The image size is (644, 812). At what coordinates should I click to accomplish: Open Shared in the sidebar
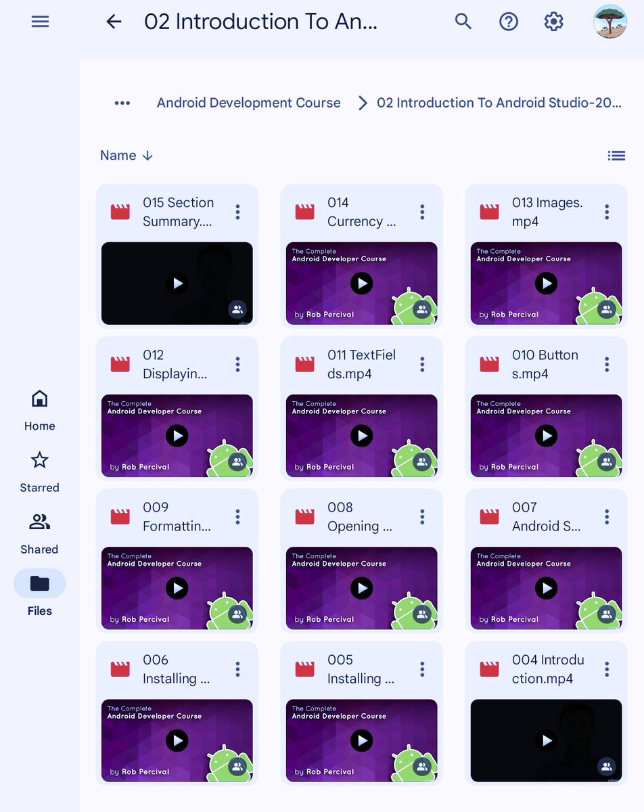click(39, 534)
